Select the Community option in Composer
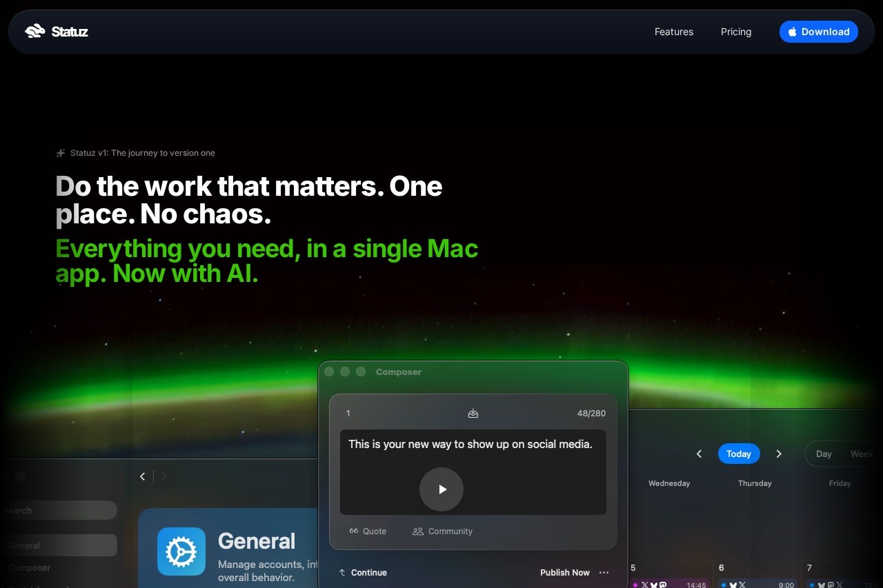Viewport: 883px width, 588px height. click(x=442, y=531)
